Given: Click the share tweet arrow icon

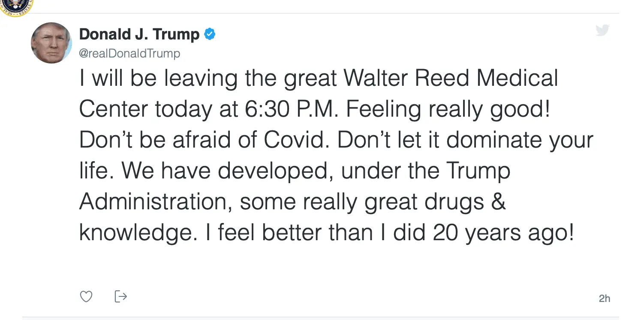Looking at the screenshot, I should [121, 296].
